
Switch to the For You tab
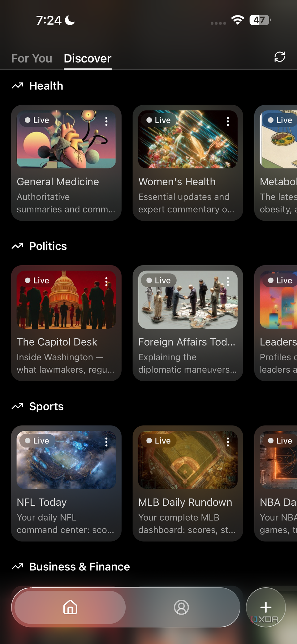(x=32, y=58)
